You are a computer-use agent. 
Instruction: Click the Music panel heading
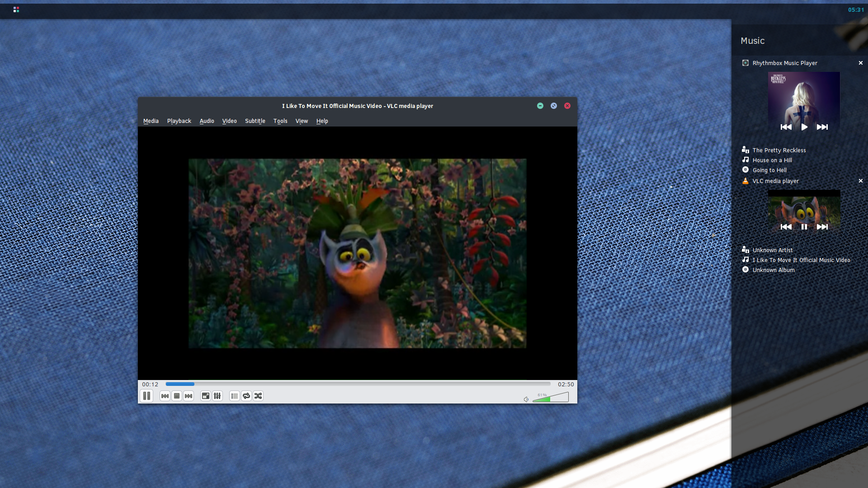click(753, 41)
